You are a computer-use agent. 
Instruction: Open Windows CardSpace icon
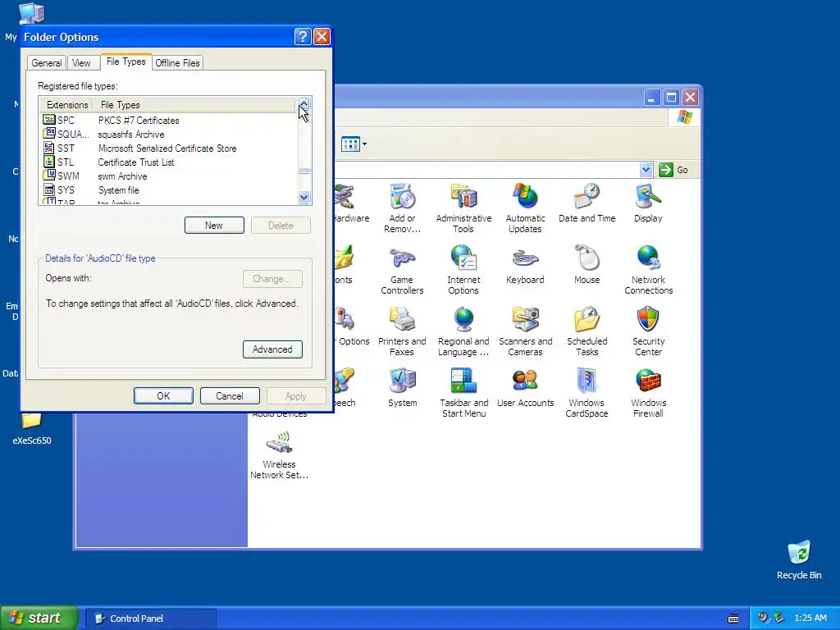click(587, 393)
